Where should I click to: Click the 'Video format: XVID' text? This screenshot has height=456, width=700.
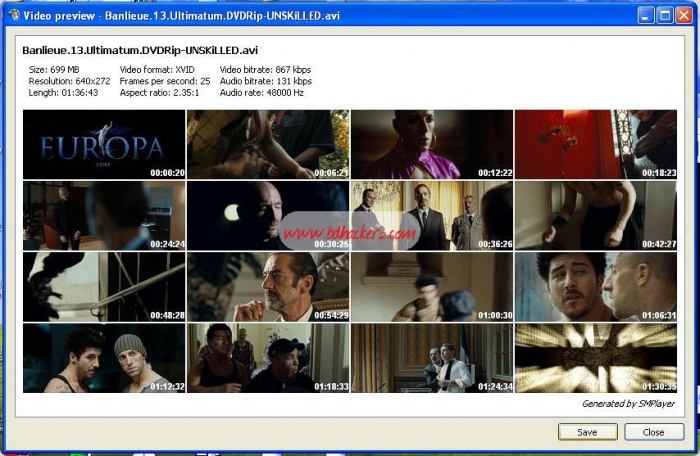click(x=157, y=70)
